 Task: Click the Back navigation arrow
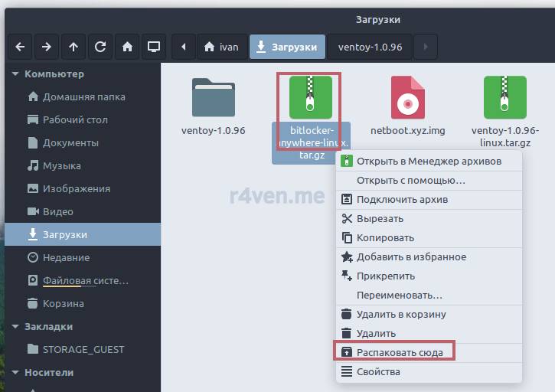click(20, 47)
